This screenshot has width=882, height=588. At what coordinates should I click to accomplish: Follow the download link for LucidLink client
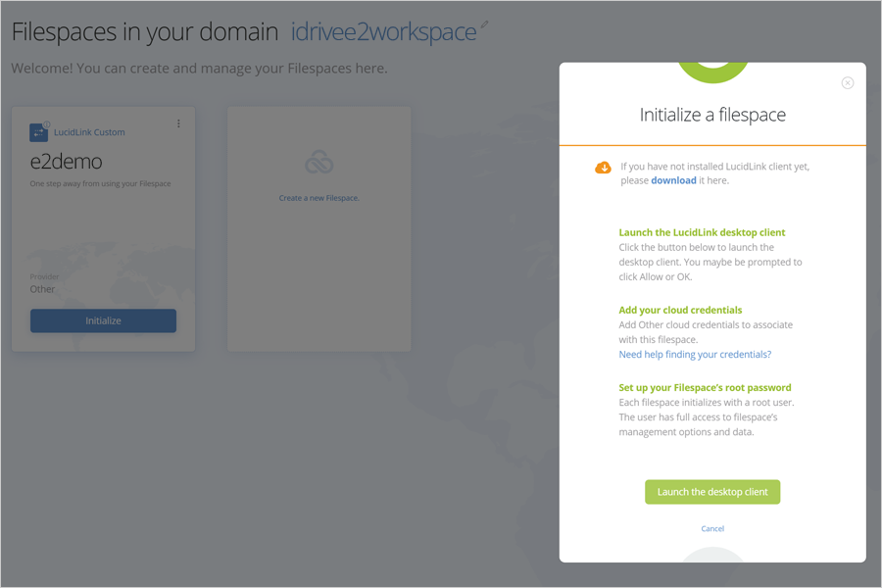[x=673, y=180]
